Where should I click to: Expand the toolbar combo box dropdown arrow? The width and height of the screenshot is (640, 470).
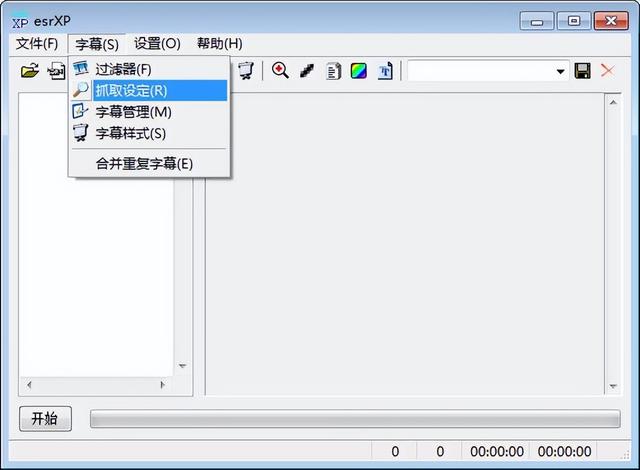[x=561, y=71]
